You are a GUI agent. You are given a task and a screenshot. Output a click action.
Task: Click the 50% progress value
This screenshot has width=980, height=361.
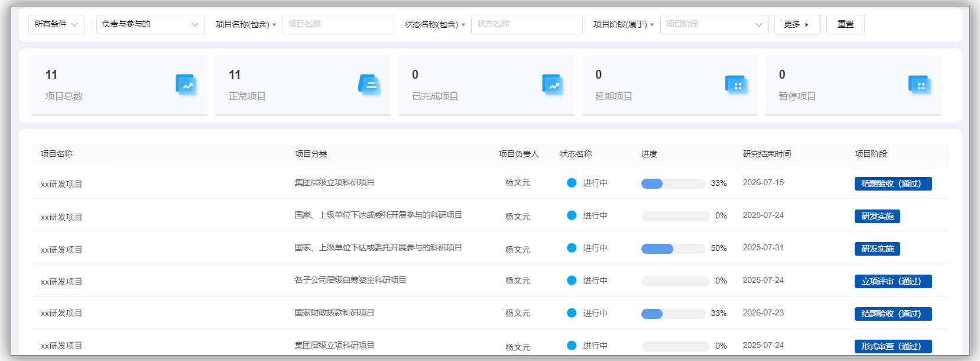pos(719,248)
